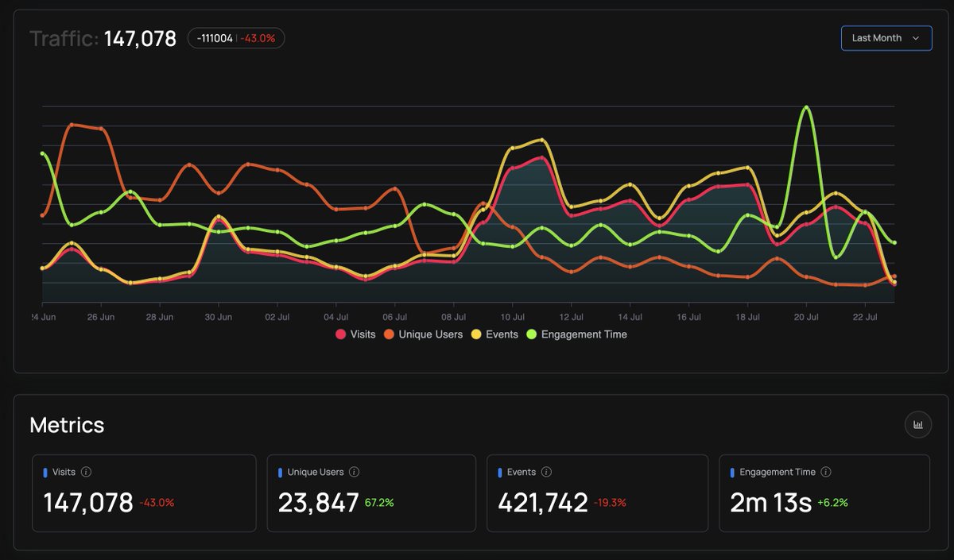The width and height of the screenshot is (954, 560).
Task: Click the info icon next to Events
Action: [x=546, y=472]
